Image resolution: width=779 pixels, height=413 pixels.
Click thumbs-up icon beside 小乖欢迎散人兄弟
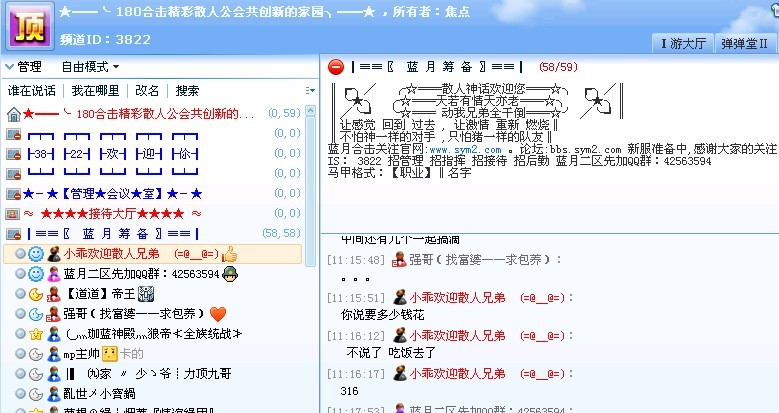pos(229,254)
